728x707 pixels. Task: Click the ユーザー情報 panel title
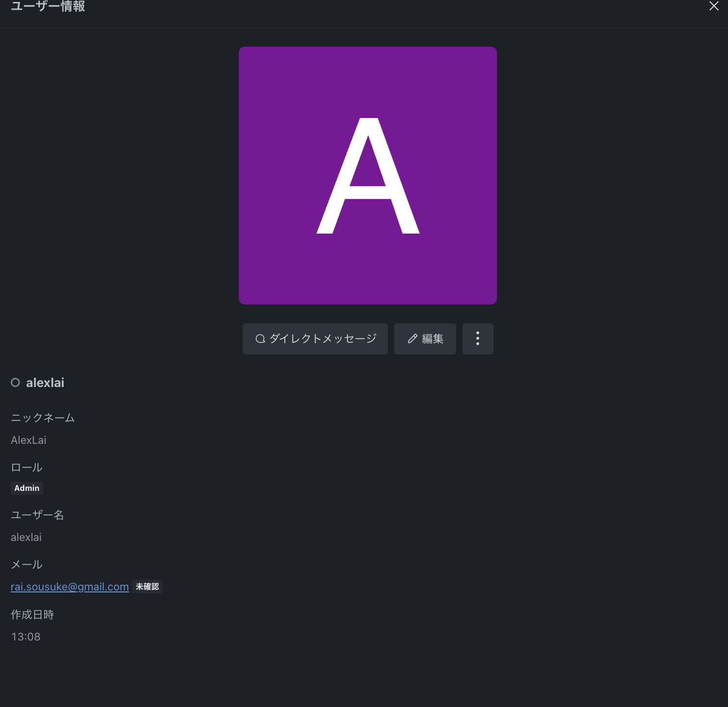[48, 6]
